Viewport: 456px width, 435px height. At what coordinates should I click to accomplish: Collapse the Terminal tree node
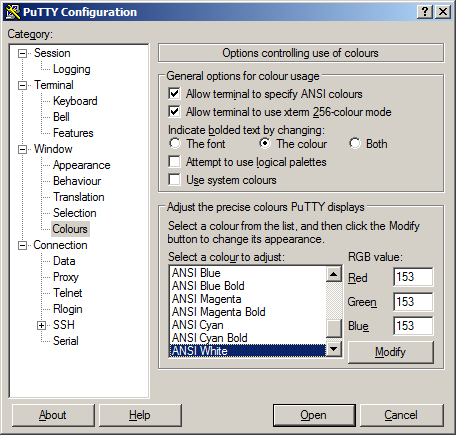(x=22, y=85)
